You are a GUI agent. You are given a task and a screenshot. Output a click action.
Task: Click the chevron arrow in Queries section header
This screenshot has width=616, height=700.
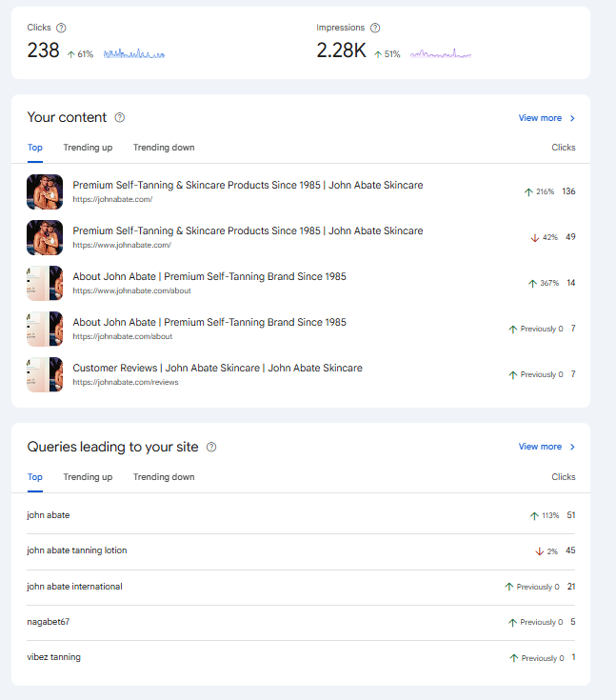(x=572, y=447)
